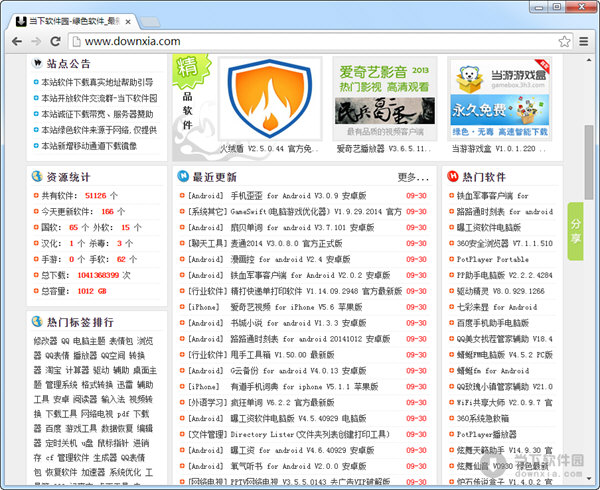The height and width of the screenshot is (490, 600).
Task: Open PotPlayer Portable hot item
Action: (492, 259)
